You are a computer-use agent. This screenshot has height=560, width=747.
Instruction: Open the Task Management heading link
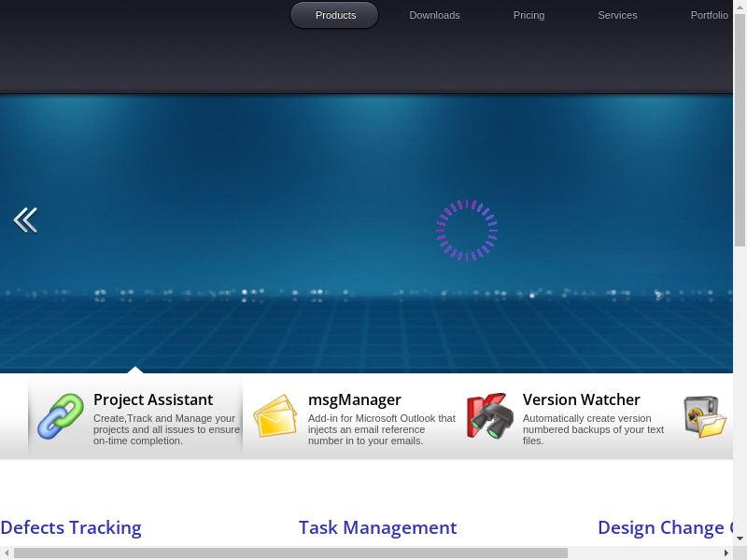[377, 527]
